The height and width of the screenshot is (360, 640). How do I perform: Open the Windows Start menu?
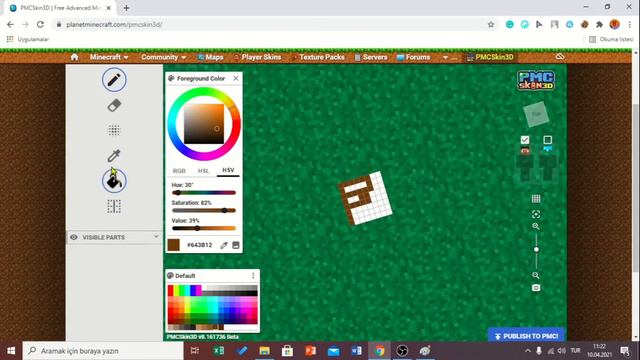[11, 351]
